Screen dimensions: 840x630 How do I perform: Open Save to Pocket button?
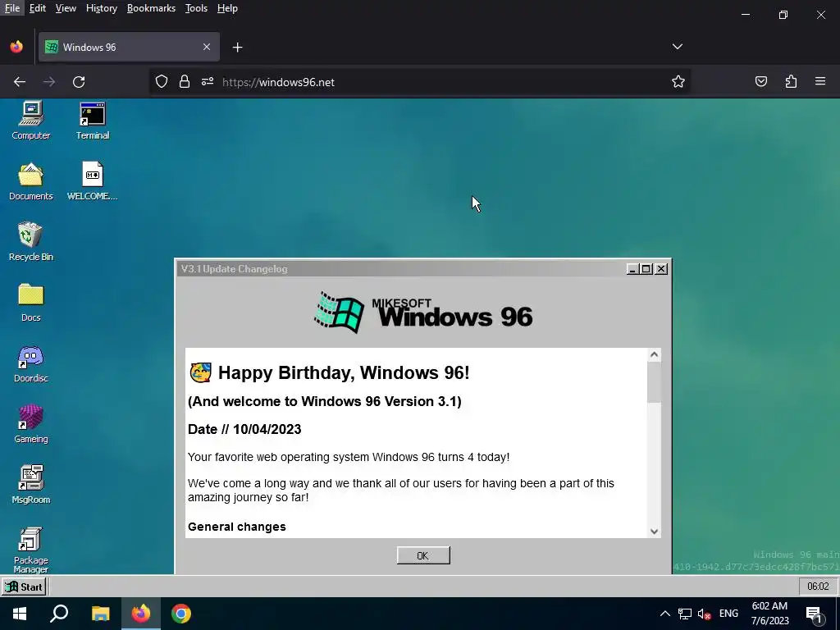click(x=760, y=81)
